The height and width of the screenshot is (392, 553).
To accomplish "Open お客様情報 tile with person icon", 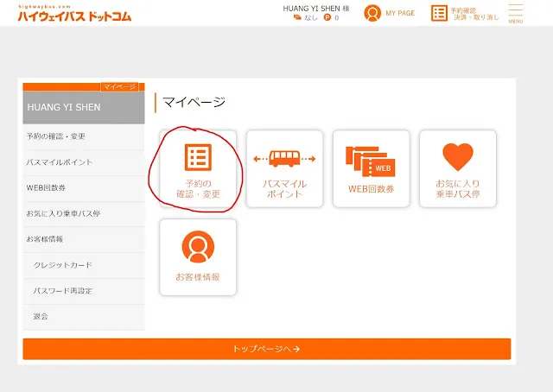I will point(198,257).
